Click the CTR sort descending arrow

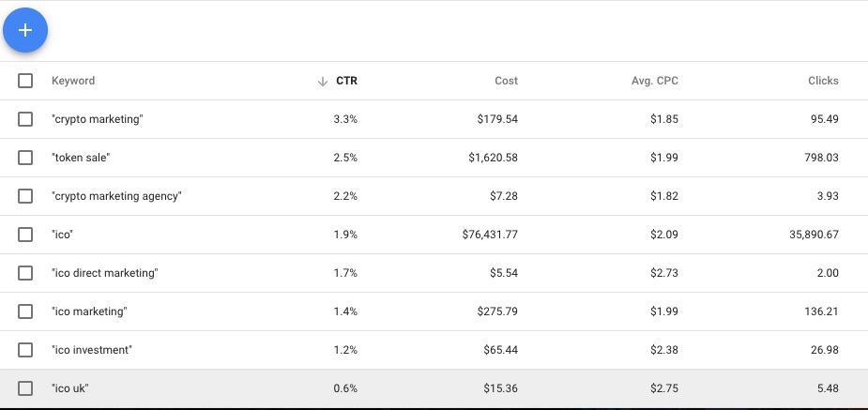point(323,82)
